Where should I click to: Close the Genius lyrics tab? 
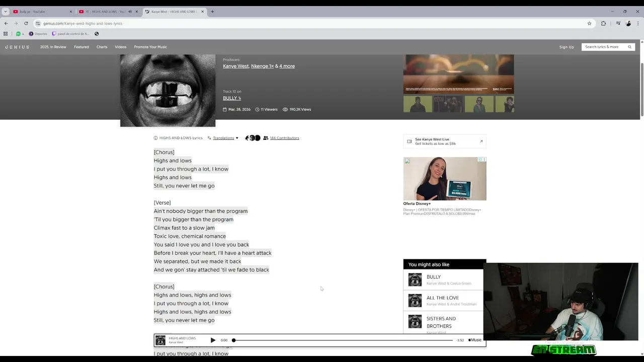[x=202, y=12]
